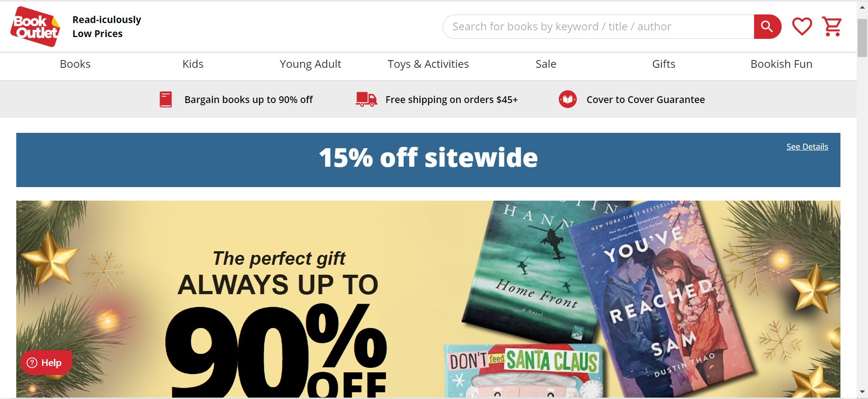Click the free shipping truck icon
868x399 pixels.
coord(366,99)
